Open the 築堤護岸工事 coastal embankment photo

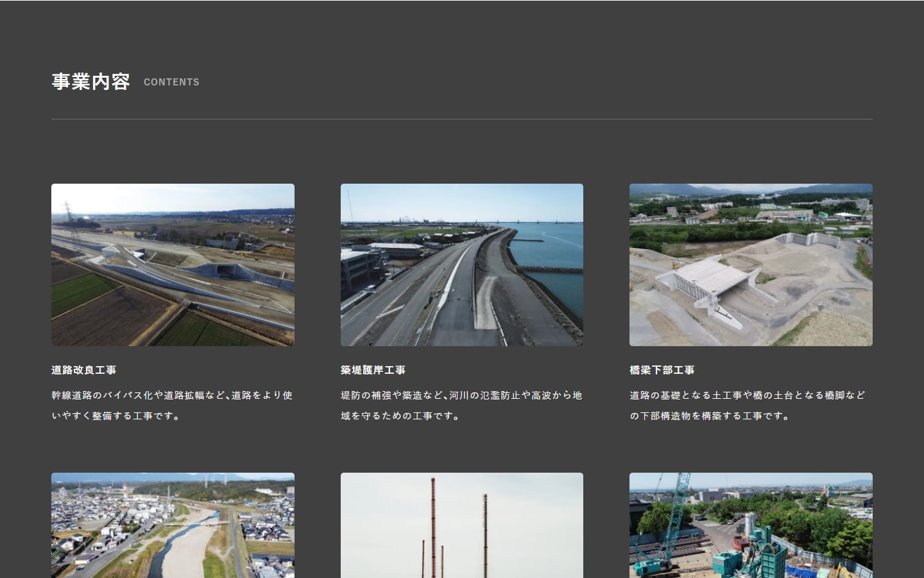click(x=462, y=265)
